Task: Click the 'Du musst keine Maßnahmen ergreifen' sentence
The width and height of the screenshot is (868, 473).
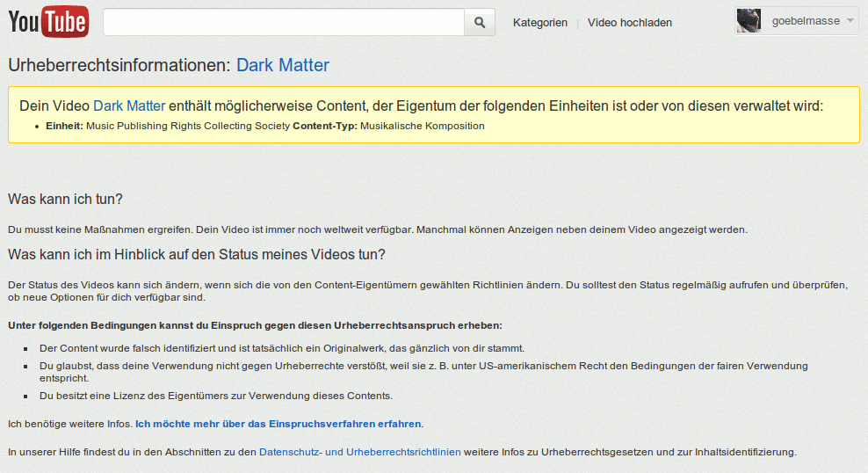Action: pos(378,229)
